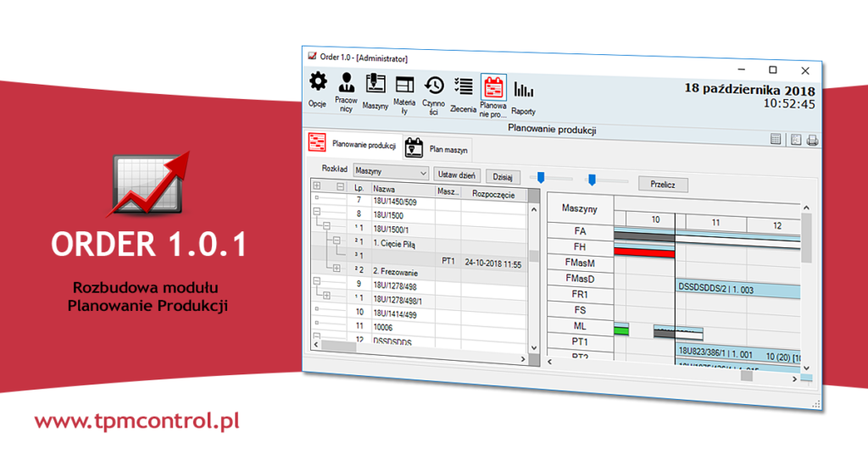Select the FMasM machine row label
This screenshot has height=454, width=868.
click(x=580, y=263)
